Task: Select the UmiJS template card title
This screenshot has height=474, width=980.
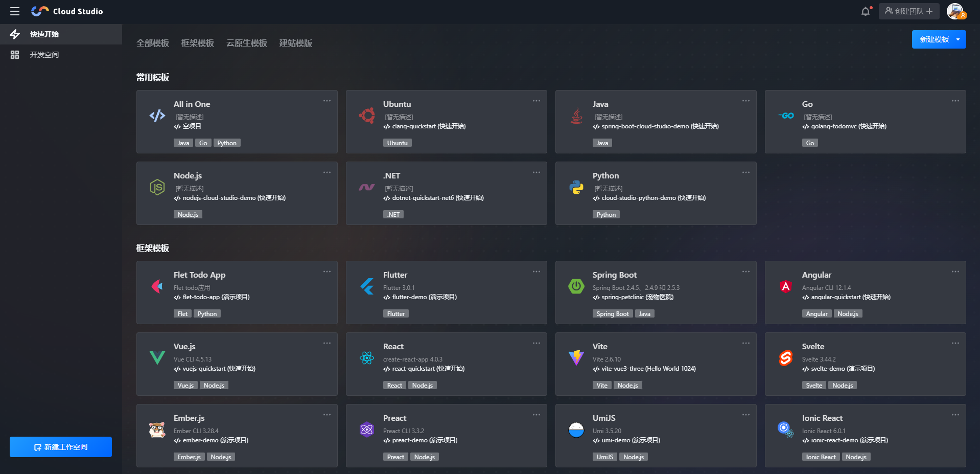Action: click(604, 418)
